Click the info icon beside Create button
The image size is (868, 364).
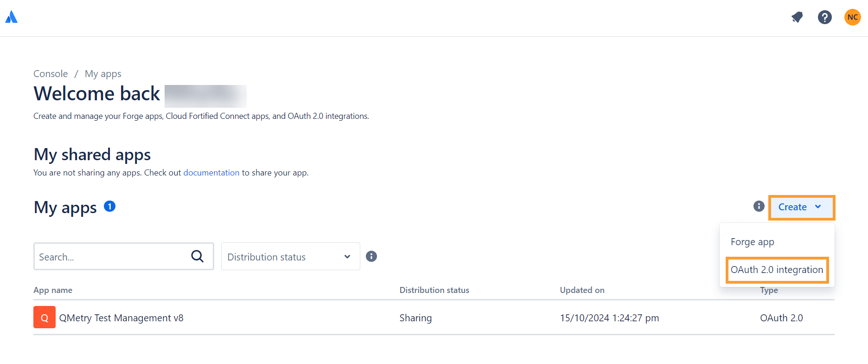[x=759, y=207]
